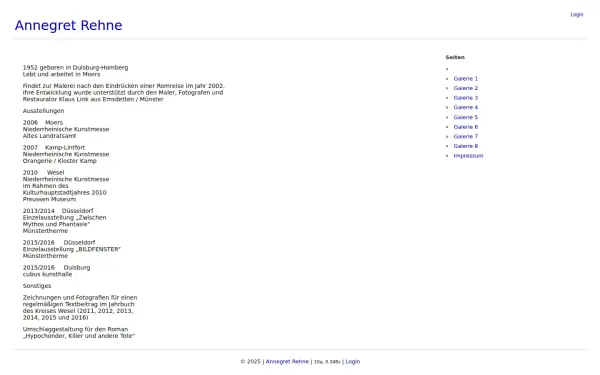Screen dimensions: 600x375
Task: Click the 'Sonstiges' heading text
Action: point(37,286)
